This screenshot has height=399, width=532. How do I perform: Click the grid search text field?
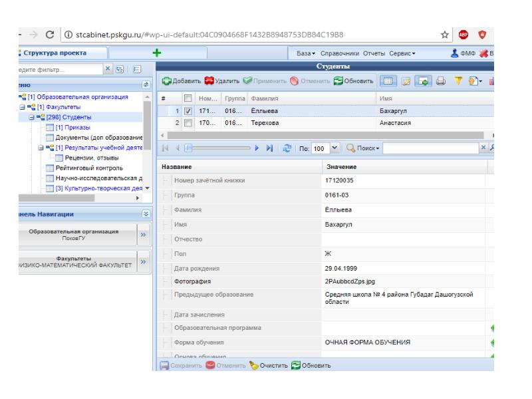(430, 148)
